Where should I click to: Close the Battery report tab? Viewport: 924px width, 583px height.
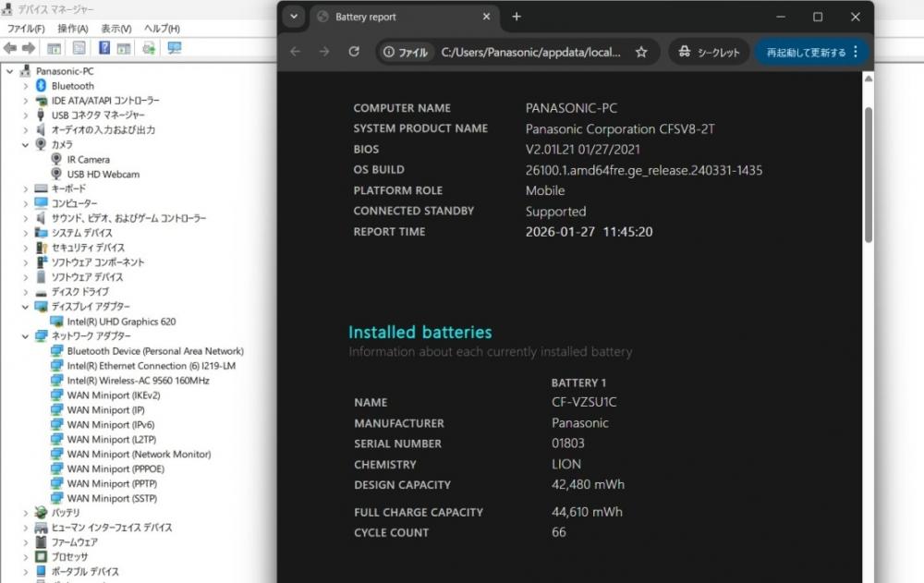tap(486, 17)
